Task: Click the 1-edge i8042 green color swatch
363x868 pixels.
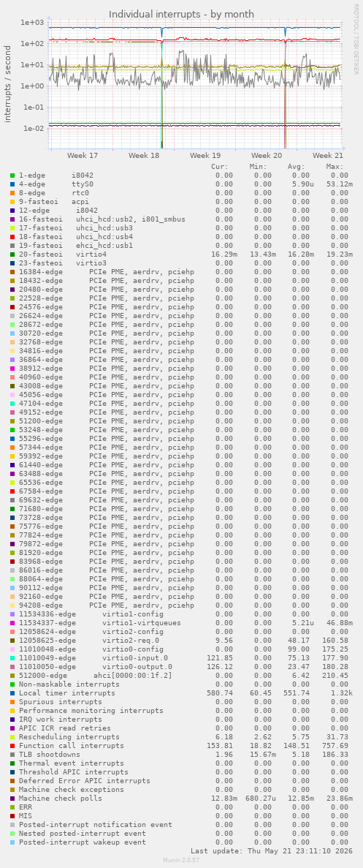Action: pos(12,176)
